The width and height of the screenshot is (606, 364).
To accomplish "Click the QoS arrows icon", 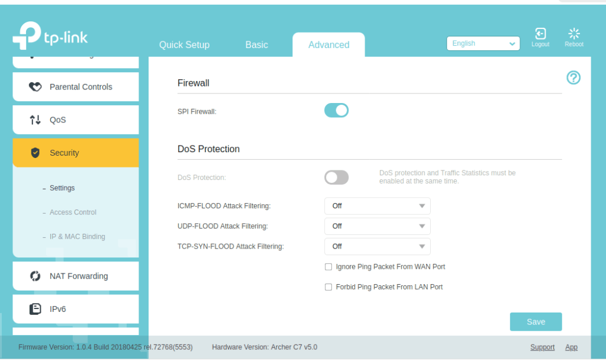I will click(x=35, y=120).
